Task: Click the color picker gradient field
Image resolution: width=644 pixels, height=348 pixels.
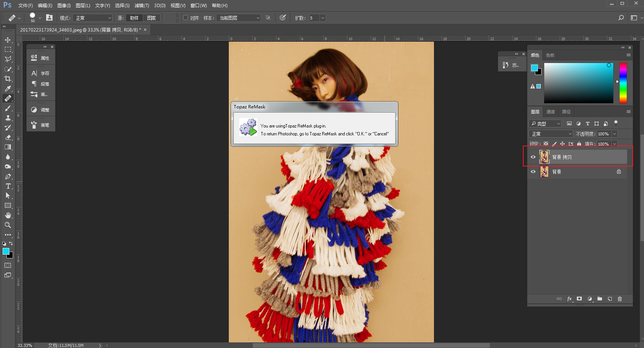Action: point(579,83)
